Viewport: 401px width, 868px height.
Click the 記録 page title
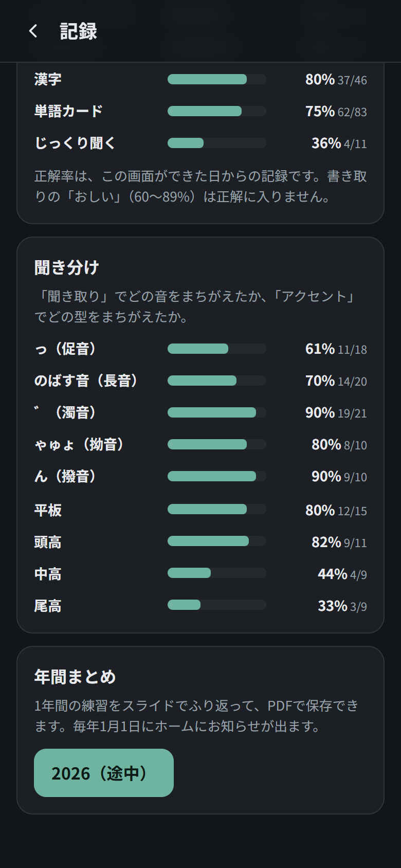[x=78, y=31]
